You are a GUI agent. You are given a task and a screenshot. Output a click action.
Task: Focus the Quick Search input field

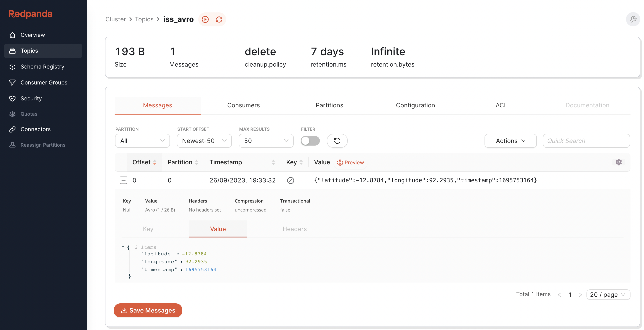[x=586, y=141]
